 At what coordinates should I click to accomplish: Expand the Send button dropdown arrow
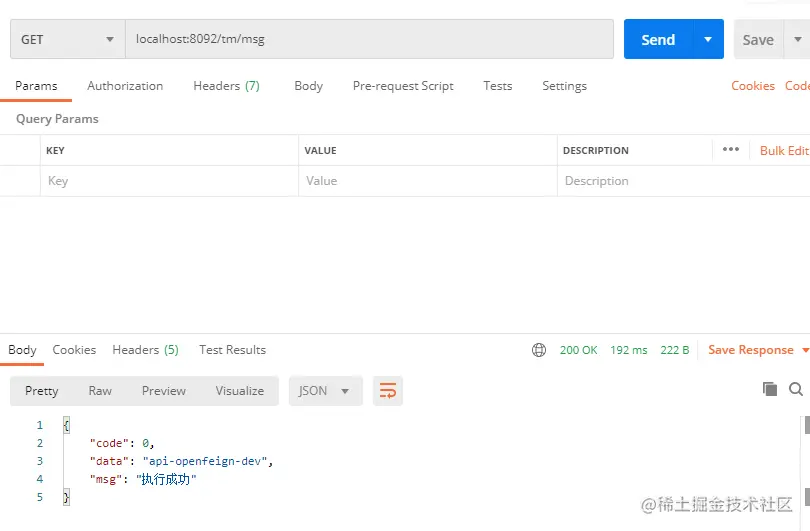[x=708, y=39]
